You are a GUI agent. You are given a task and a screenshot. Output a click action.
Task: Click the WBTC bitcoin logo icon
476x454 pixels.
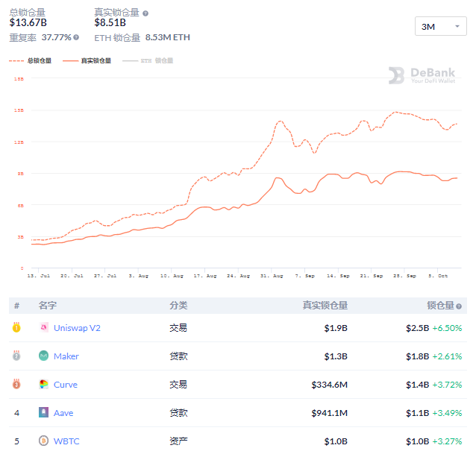(44, 441)
